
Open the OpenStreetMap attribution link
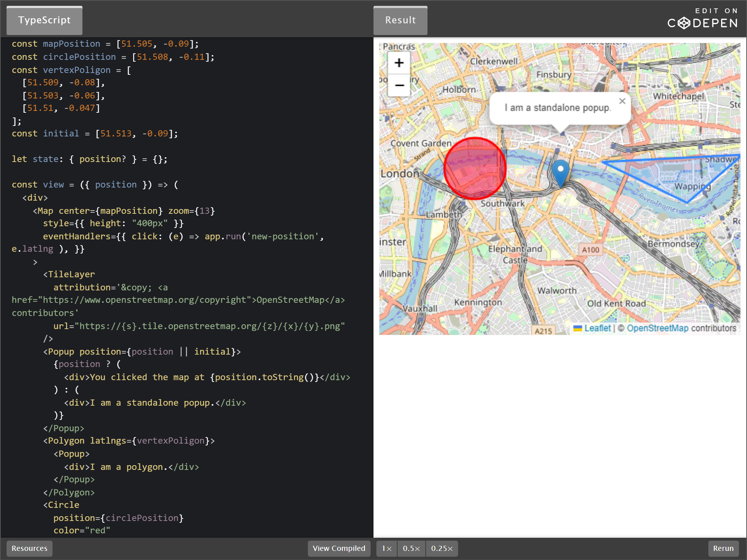pyautogui.click(x=657, y=328)
